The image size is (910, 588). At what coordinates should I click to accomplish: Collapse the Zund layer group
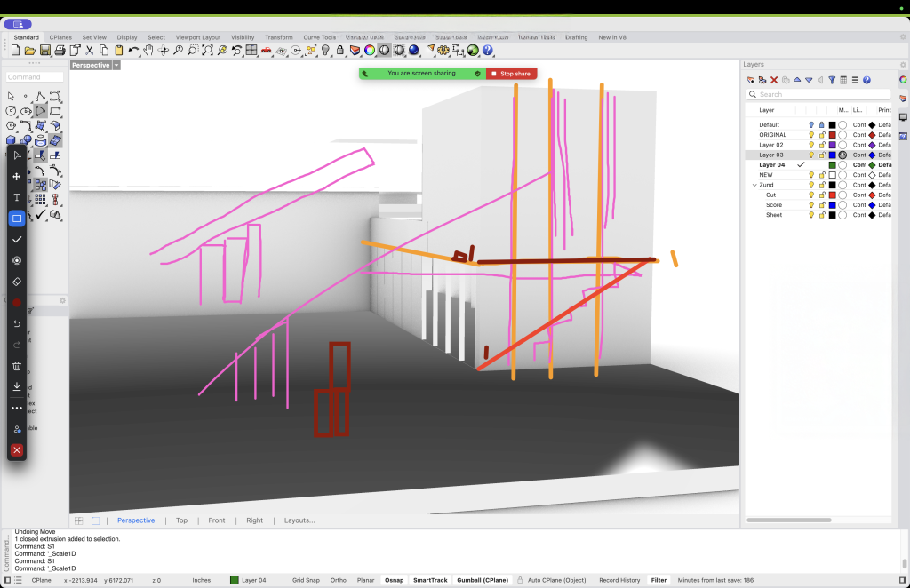pyautogui.click(x=754, y=185)
